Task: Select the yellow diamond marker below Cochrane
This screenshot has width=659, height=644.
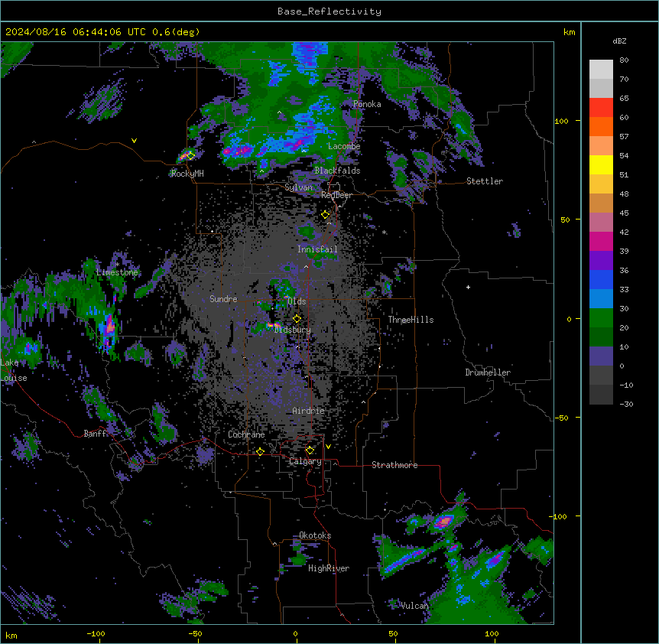Action: click(x=260, y=452)
